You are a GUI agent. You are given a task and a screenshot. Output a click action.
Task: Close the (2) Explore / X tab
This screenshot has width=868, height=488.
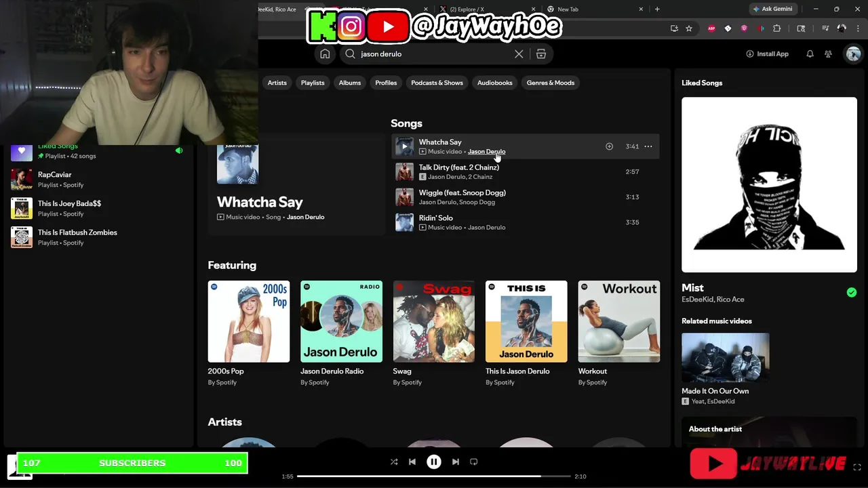coord(533,9)
